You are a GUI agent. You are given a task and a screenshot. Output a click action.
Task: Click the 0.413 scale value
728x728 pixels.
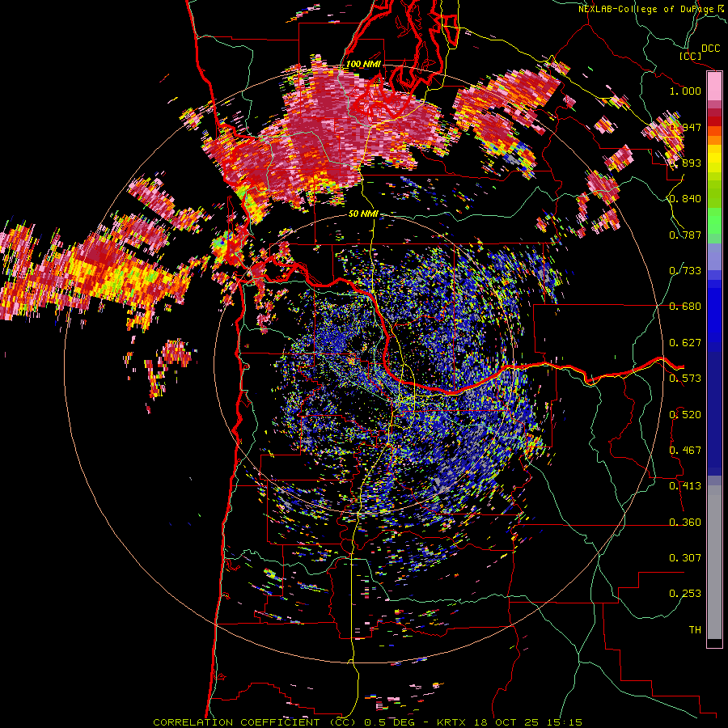click(x=685, y=486)
